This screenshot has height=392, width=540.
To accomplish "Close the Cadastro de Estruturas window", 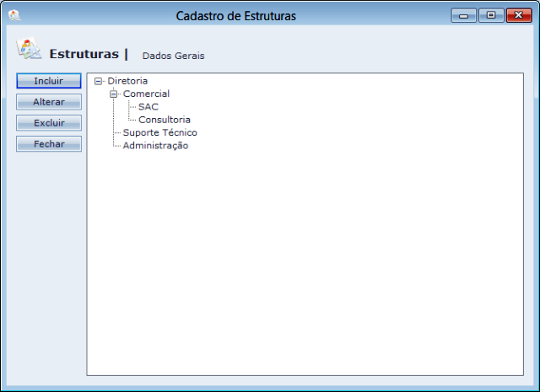I will (519, 15).
